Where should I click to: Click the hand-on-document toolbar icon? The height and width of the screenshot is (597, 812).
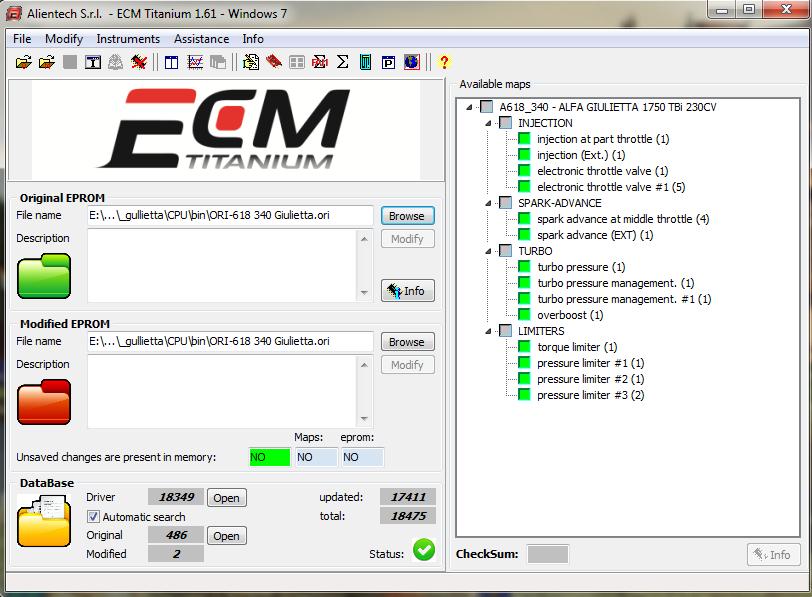coord(251,63)
